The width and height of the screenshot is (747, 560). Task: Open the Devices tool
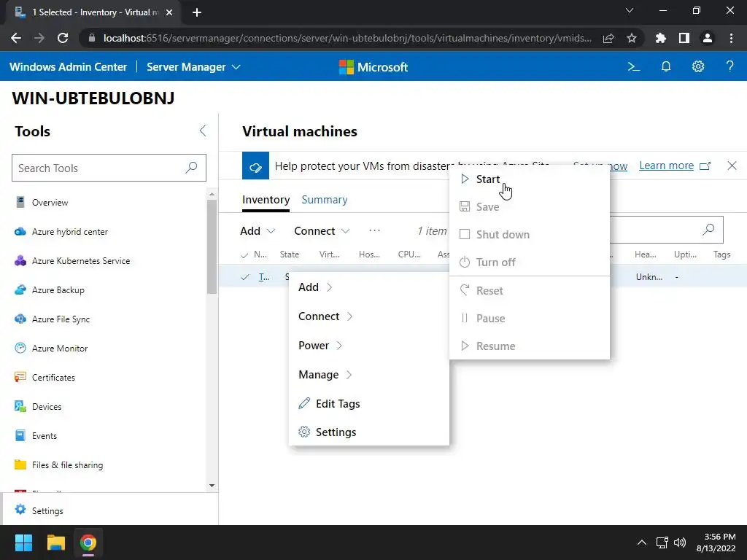(x=47, y=407)
